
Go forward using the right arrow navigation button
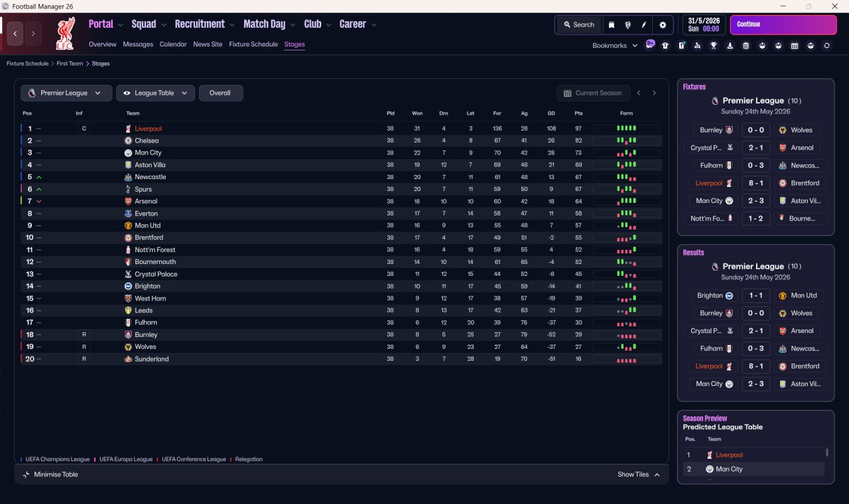[33, 33]
